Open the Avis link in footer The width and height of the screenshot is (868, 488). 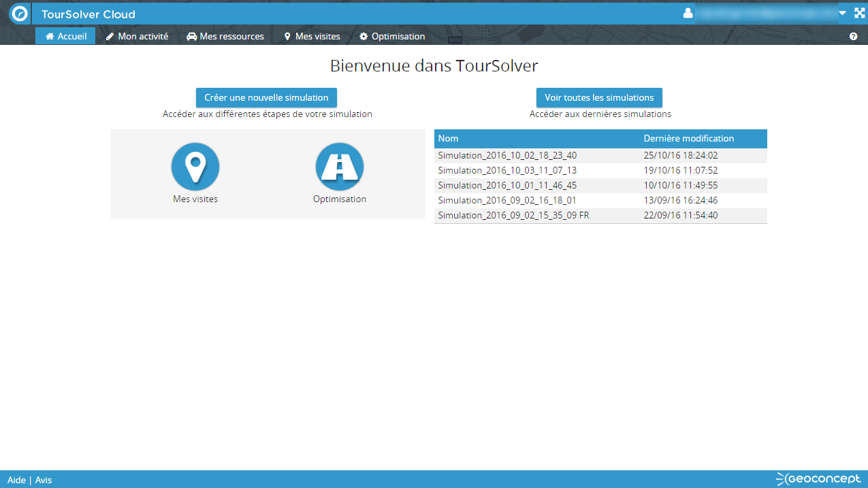(x=44, y=480)
